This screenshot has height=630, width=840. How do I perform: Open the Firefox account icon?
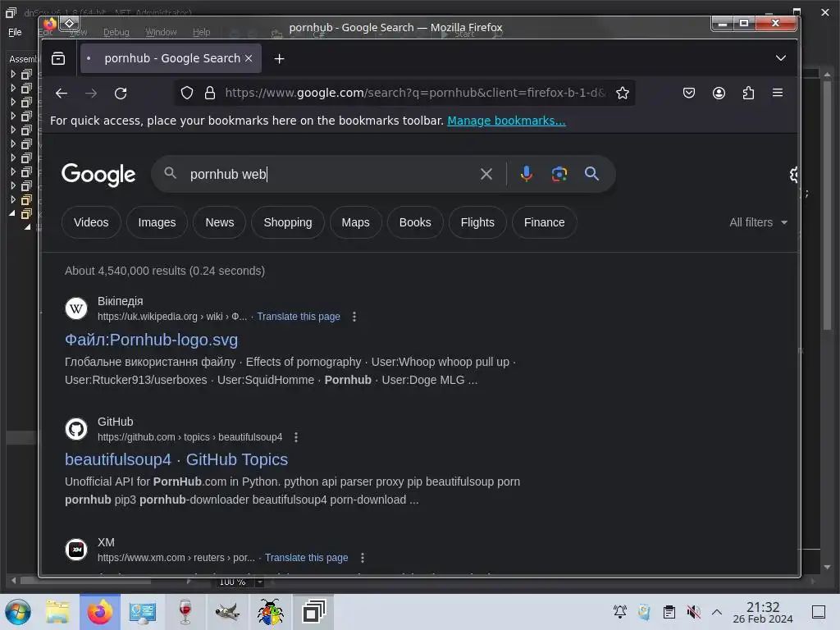click(719, 94)
